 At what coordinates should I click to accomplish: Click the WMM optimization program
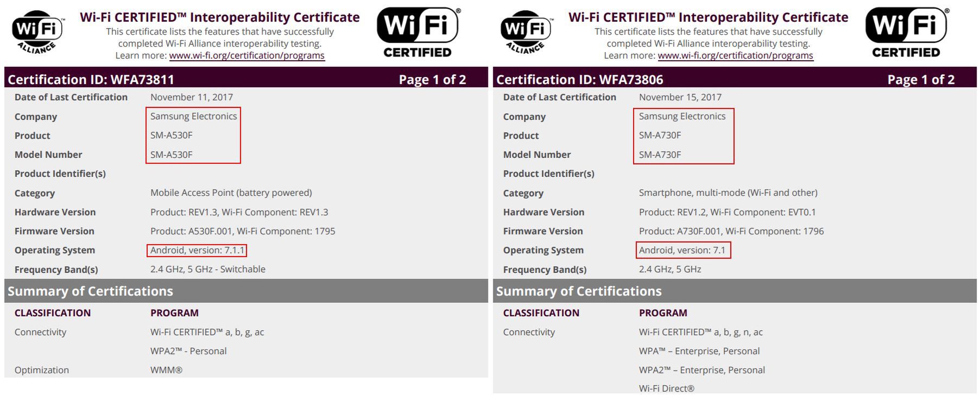click(166, 370)
